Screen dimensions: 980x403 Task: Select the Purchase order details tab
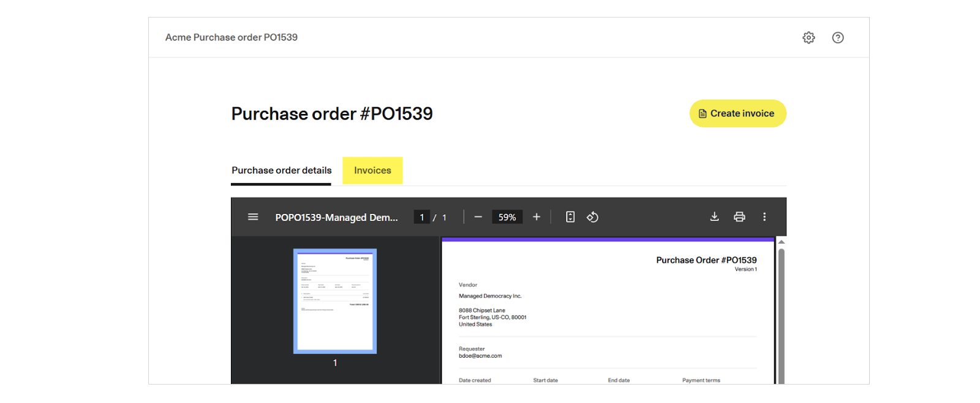pyautogui.click(x=281, y=171)
